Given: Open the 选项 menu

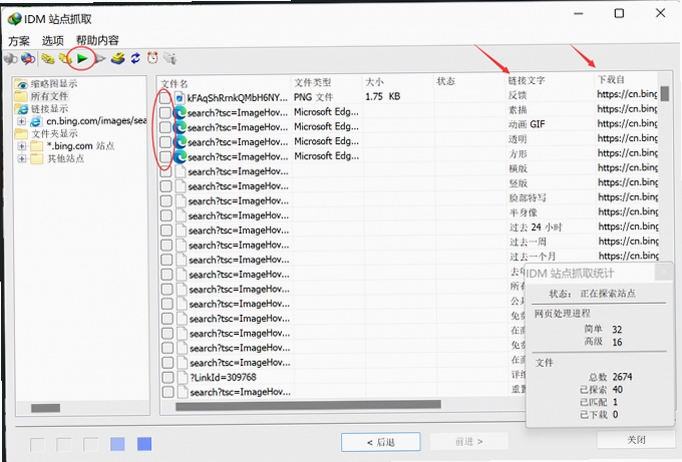Looking at the screenshot, I should tap(53, 40).
